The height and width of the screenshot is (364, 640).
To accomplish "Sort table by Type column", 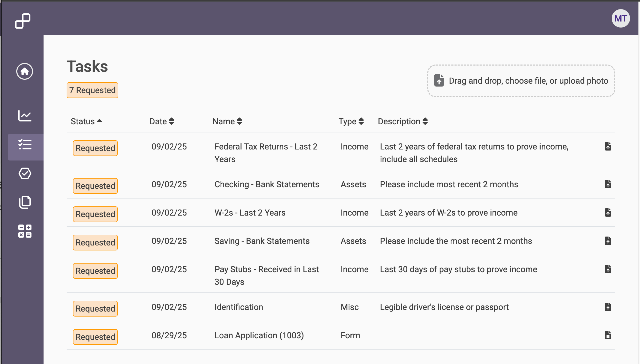I will [x=351, y=121].
